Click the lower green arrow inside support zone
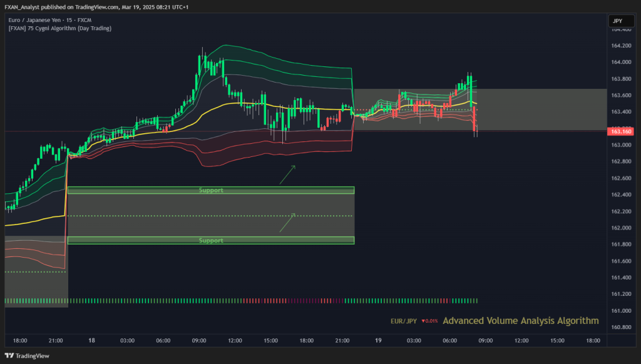 (x=287, y=223)
